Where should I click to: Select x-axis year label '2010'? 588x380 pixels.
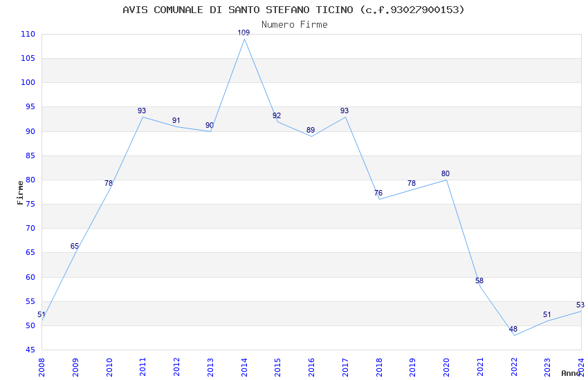point(109,367)
